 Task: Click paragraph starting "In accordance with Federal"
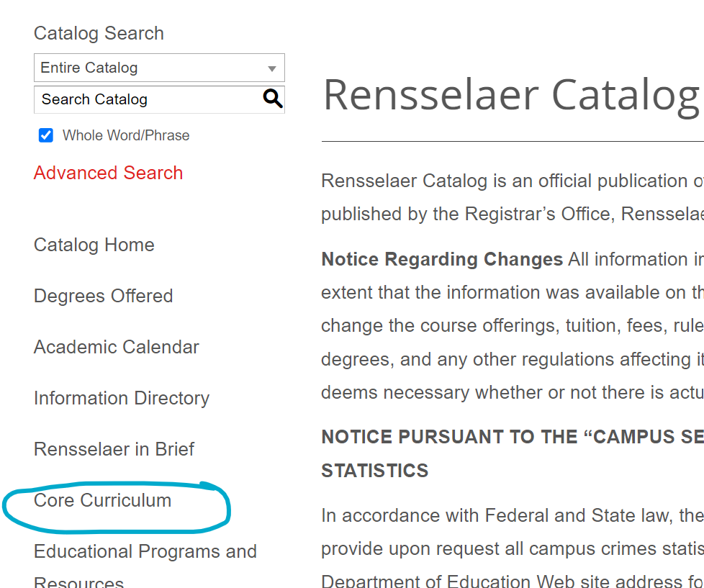pos(512,515)
